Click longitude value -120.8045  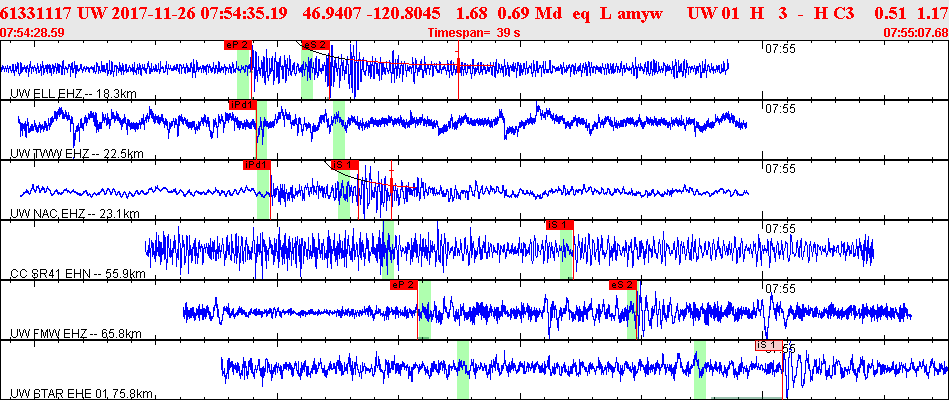(404, 12)
